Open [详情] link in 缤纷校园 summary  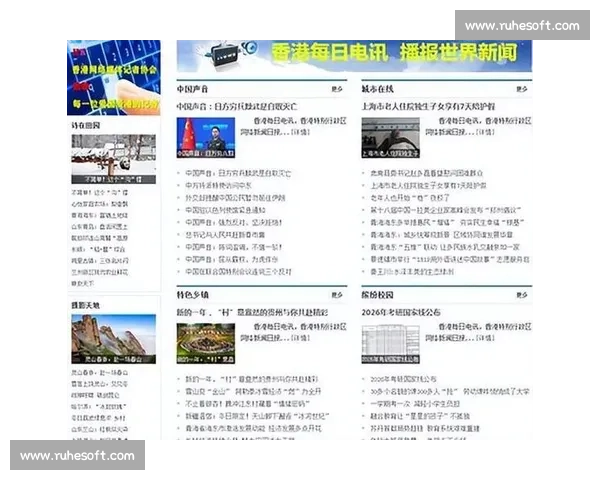(x=485, y=338)
